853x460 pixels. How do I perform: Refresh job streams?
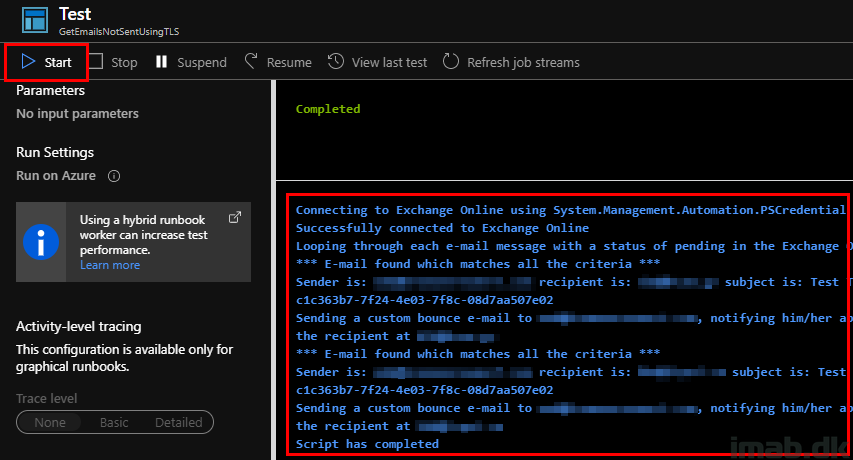tap(511, 63)
